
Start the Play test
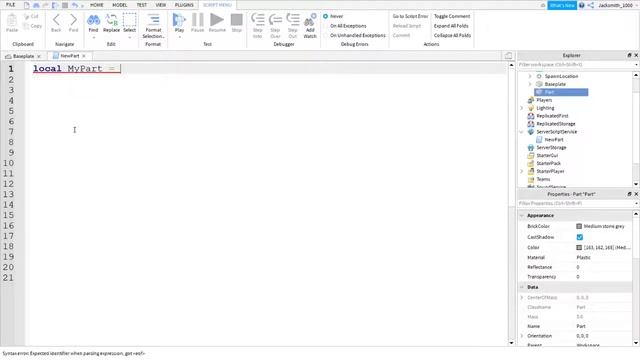tap(179, 20)
